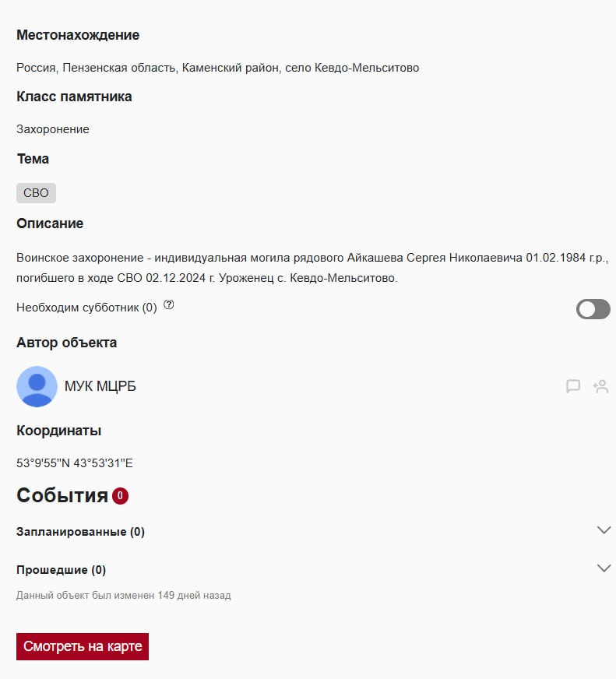The height and width of the screenshot is (679, 616).
Task: Expand Прошедшие section with its chevron arrow
Action: [604, 568]
